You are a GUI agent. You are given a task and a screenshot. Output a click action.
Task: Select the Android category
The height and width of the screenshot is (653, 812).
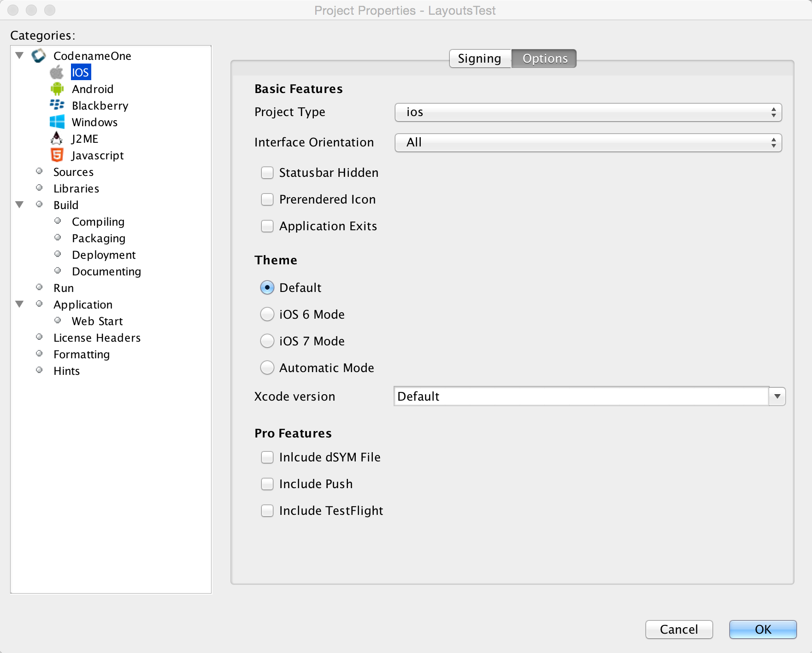93,89
